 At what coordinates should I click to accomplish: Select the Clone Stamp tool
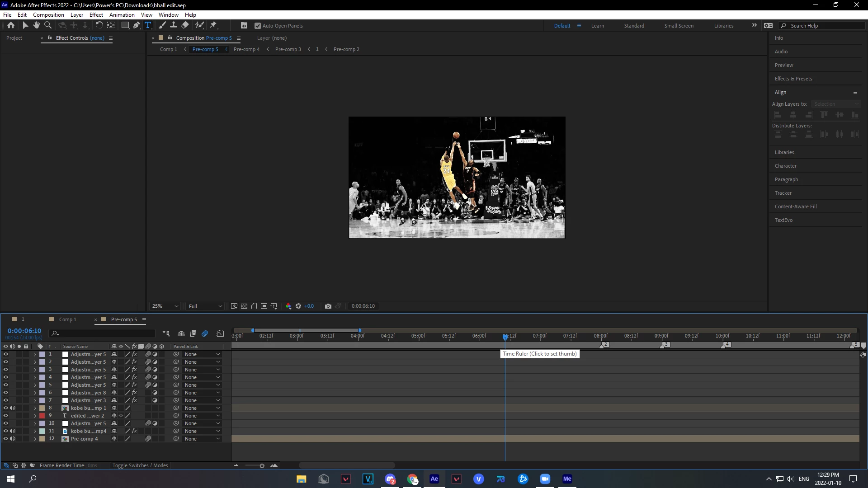tap(173, 25)
